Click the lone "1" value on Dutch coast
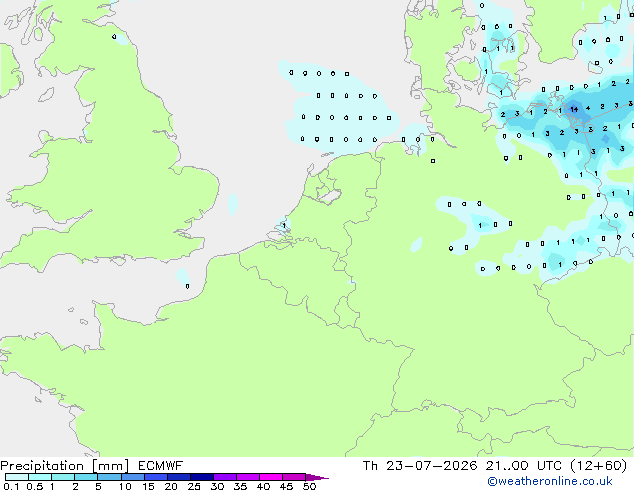Viewport: 634px width, 490px height. coord(284,226)
